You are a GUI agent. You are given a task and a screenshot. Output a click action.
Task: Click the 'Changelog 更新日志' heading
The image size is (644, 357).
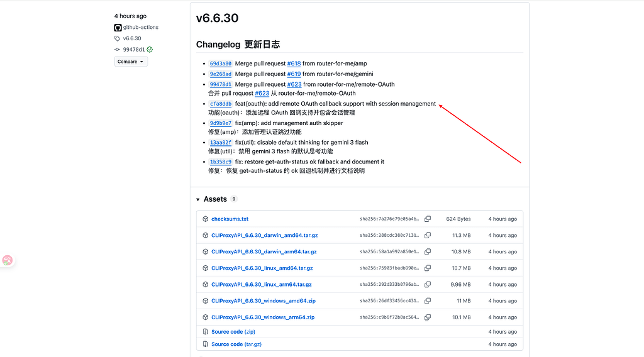click(x=238, y=45)
